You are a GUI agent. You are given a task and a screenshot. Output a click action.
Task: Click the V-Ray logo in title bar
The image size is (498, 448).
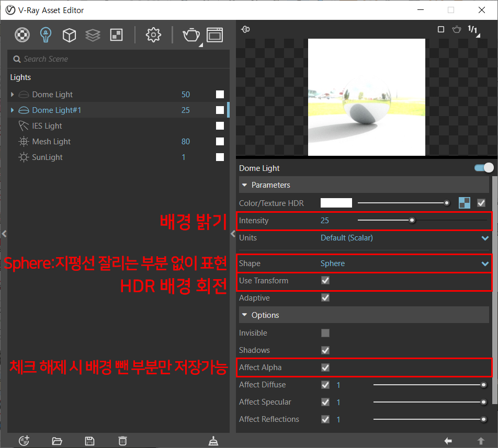coord(10,10)
